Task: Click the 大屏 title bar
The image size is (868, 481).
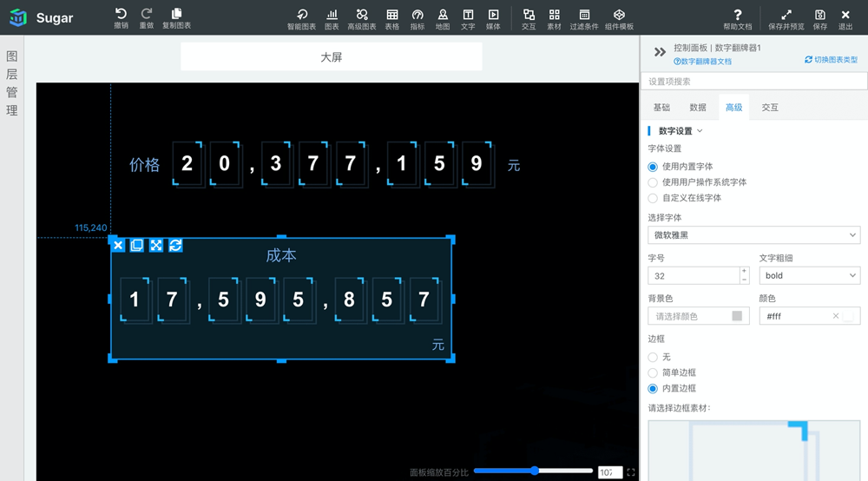Action: coord(331,57)
